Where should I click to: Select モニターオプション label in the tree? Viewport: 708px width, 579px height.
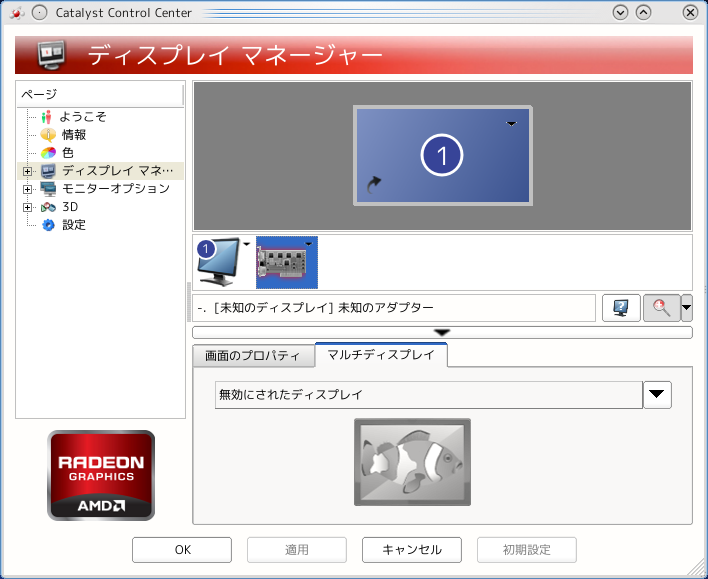pos(116,189)
